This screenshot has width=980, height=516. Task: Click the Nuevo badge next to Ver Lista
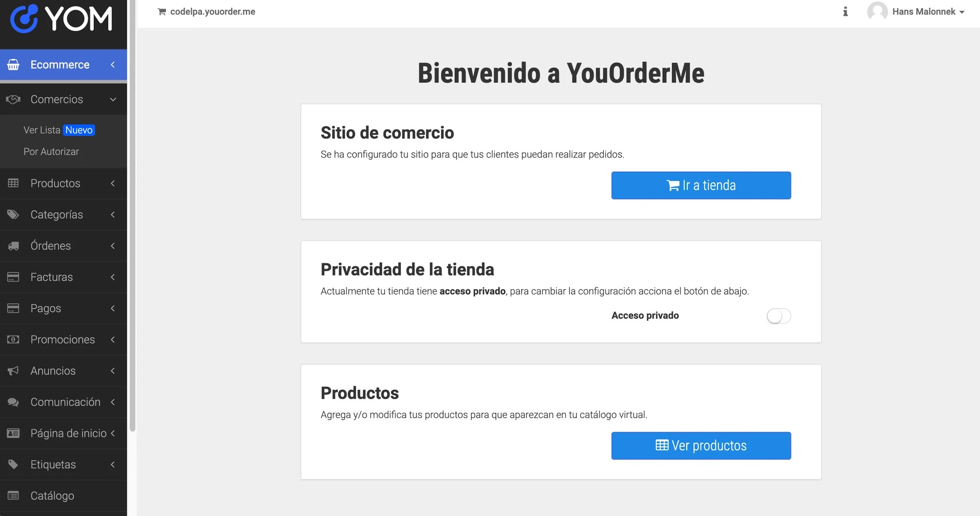pos(79,130)
